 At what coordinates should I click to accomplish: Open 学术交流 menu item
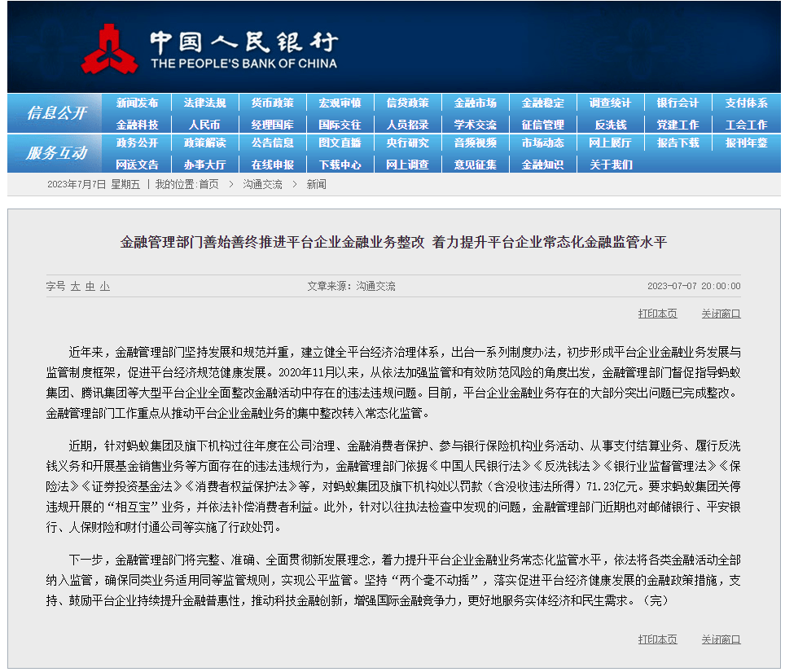pyautogui.click(x=475, y=125)
